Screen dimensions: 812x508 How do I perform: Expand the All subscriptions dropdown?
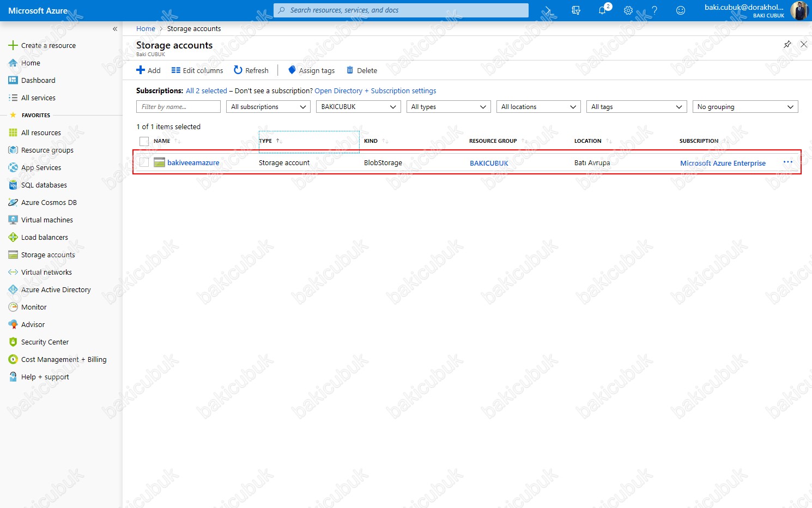[268, 107]
